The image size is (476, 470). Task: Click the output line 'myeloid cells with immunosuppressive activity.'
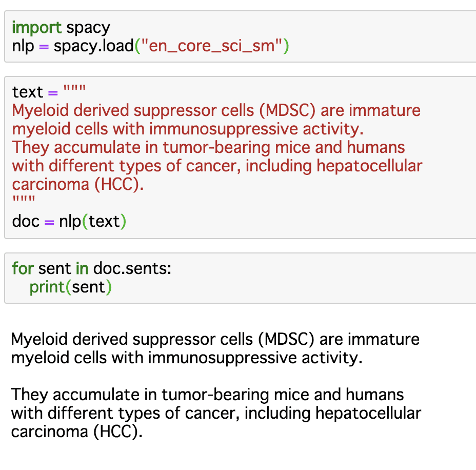187,358
